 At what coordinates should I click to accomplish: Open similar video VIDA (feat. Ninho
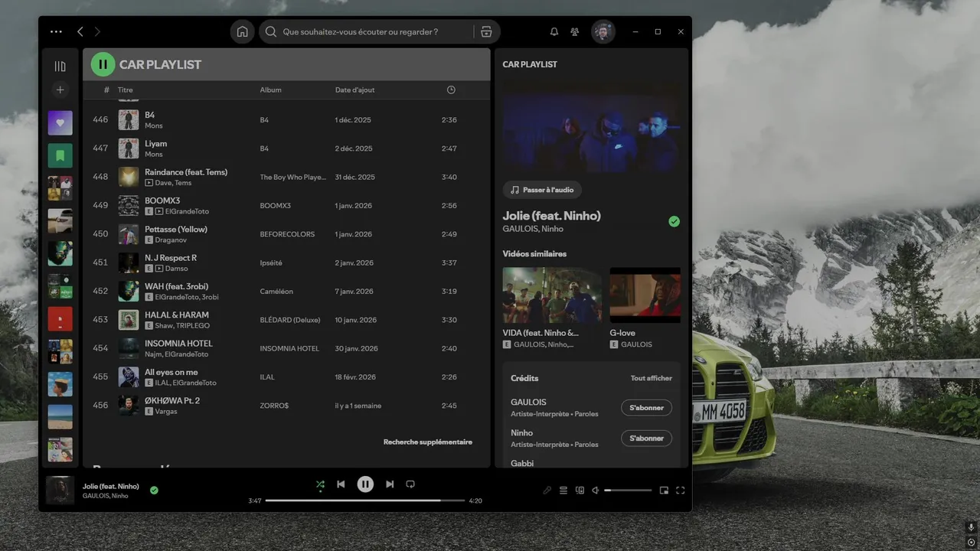(552, 308)
